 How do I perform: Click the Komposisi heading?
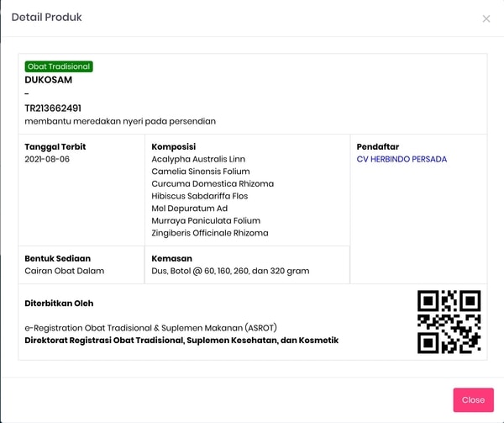pos(174,146)
